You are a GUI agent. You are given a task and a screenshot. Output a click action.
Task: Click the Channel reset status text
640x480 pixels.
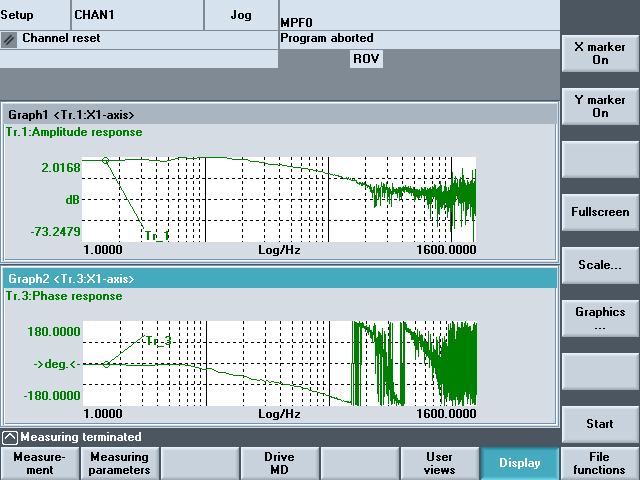[x=61, y=38]
